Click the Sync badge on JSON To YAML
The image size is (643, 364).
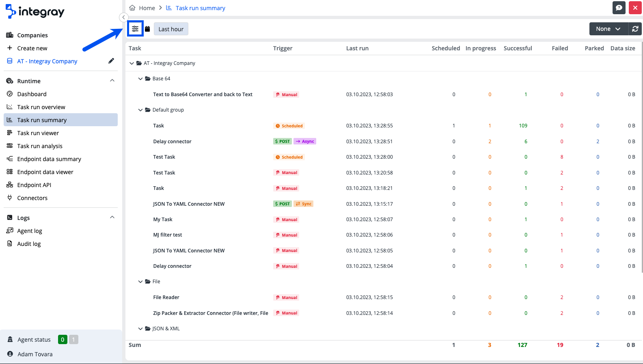(x=304, y=204)
